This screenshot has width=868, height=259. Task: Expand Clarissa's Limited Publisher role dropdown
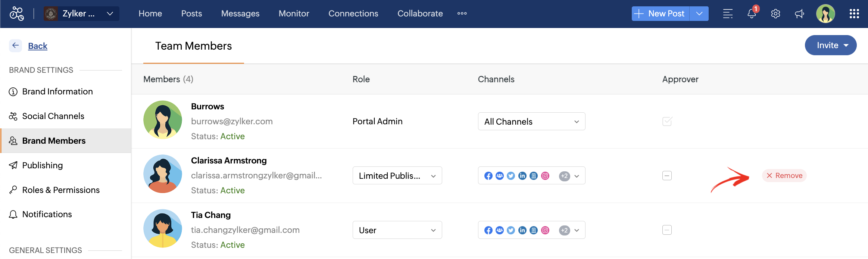click(x=397, y=175)
